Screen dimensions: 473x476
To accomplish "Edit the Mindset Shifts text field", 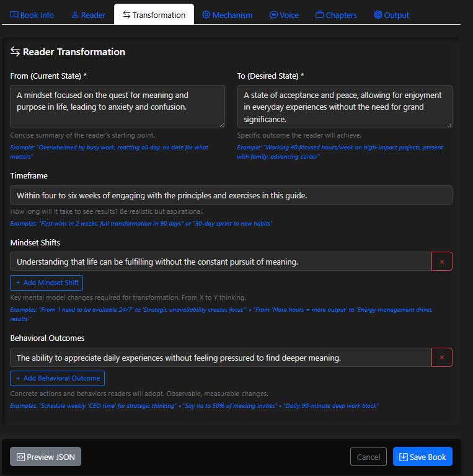I will [220, 262].
